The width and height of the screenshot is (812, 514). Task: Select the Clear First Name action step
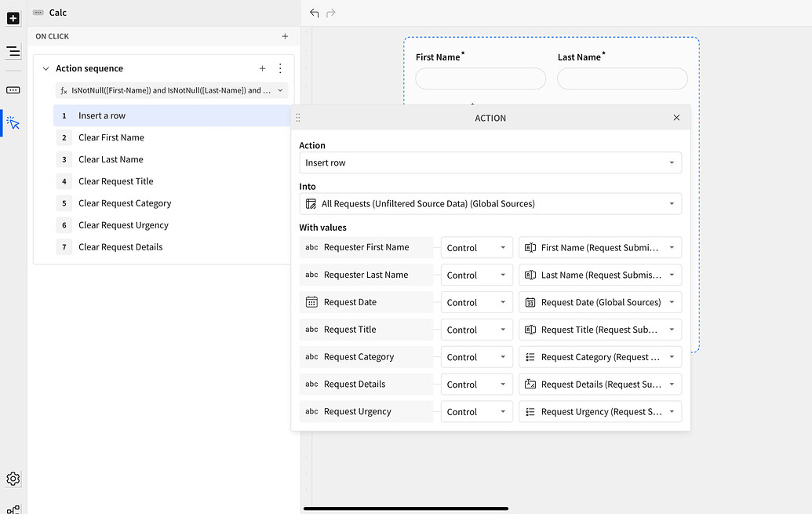(x=112, y=137)
